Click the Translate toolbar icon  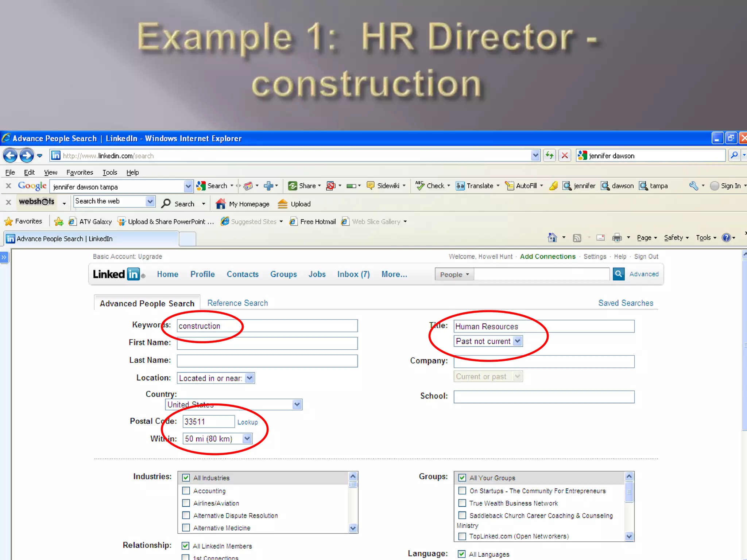[460, 186]
